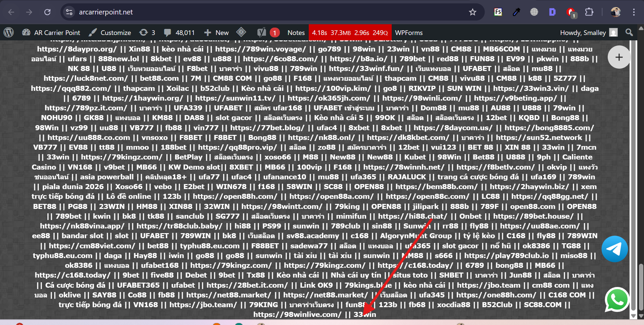Open the https://luck8net.com/ link
Viewport: 644px width, 325px height.
tap(86, 78)
